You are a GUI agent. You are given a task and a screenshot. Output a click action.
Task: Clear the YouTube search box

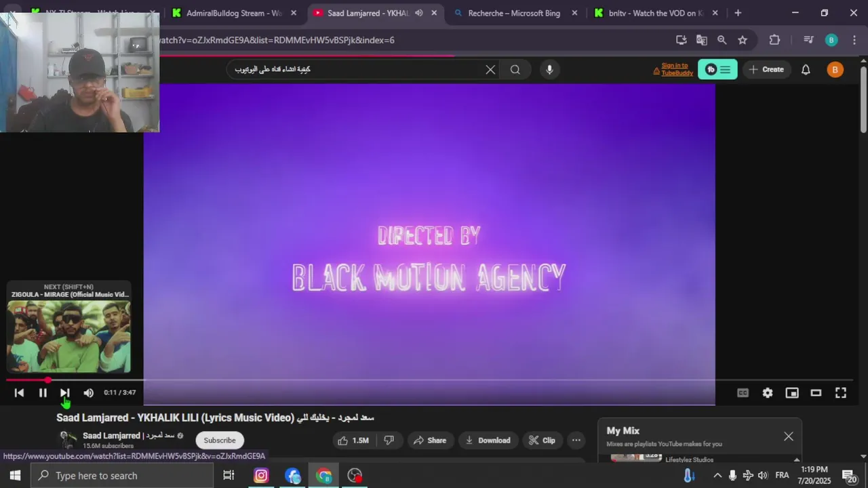click(x=490, y=69)
